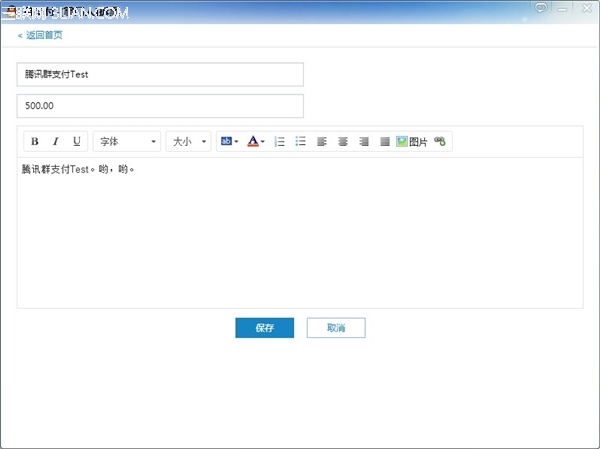The width and height of the screenshot is (600, 449).
Task: Close the window
Action: pyautogui.click(x=587, y=8)
